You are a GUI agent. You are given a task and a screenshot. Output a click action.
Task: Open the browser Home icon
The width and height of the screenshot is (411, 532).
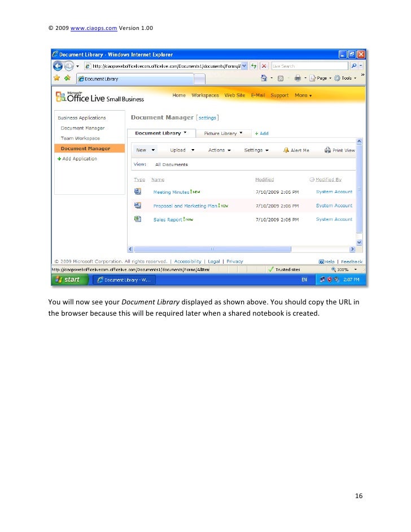pos(264,78)
